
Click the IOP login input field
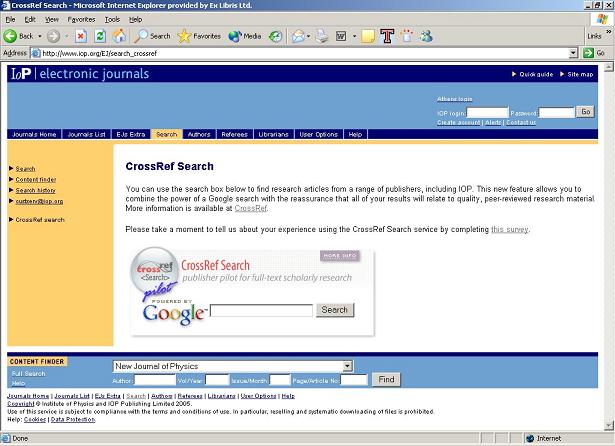pos(488,113)
